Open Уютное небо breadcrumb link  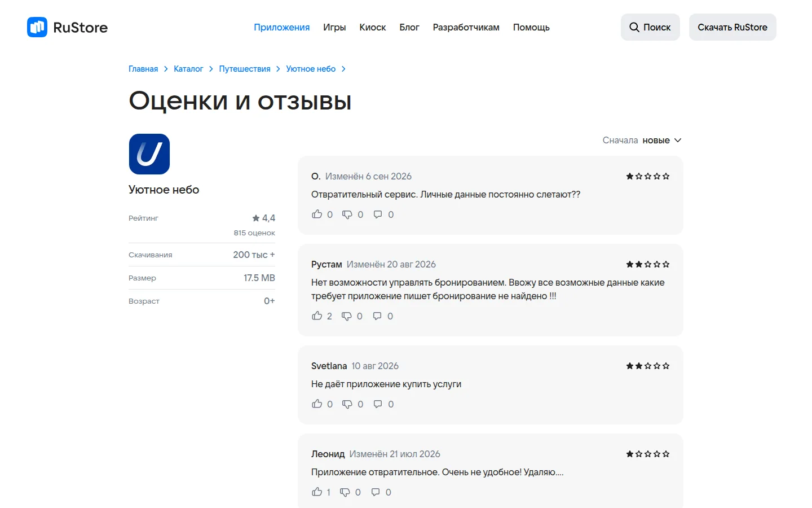click(311, 69)
